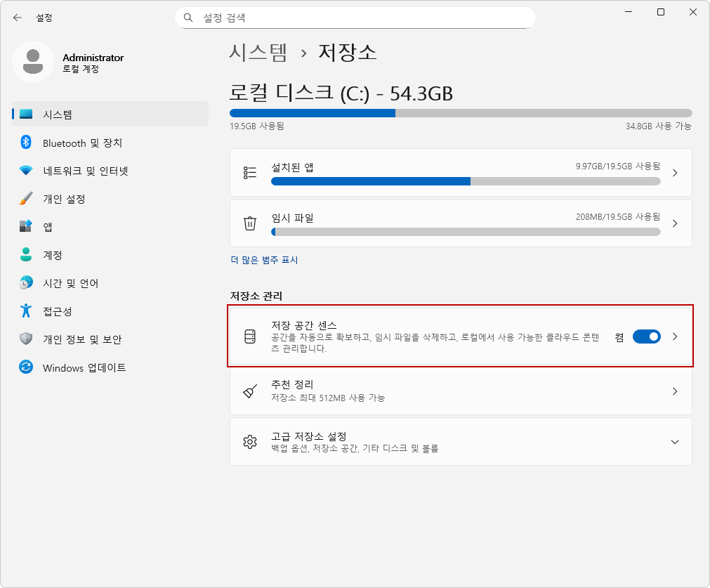This screenshot has height=588, width=710.
Task: Click the 저장 공간 센스 drive icon
Action: coord(250,337)
